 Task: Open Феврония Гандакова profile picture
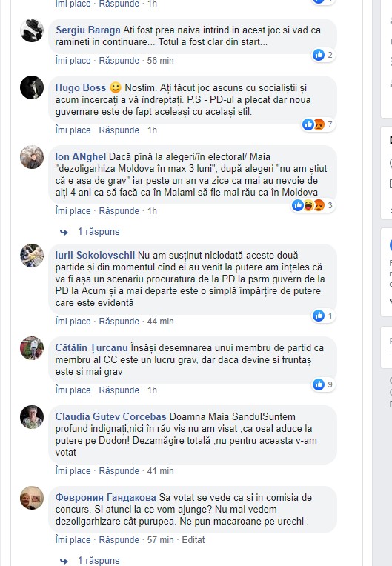pos(32,498)
